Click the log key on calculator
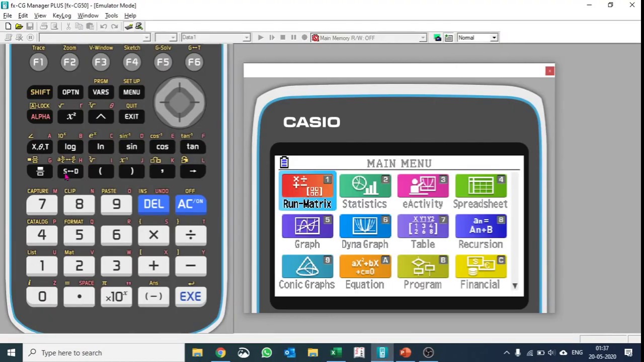This screenshot has height=362, width=644. point(70,147)
